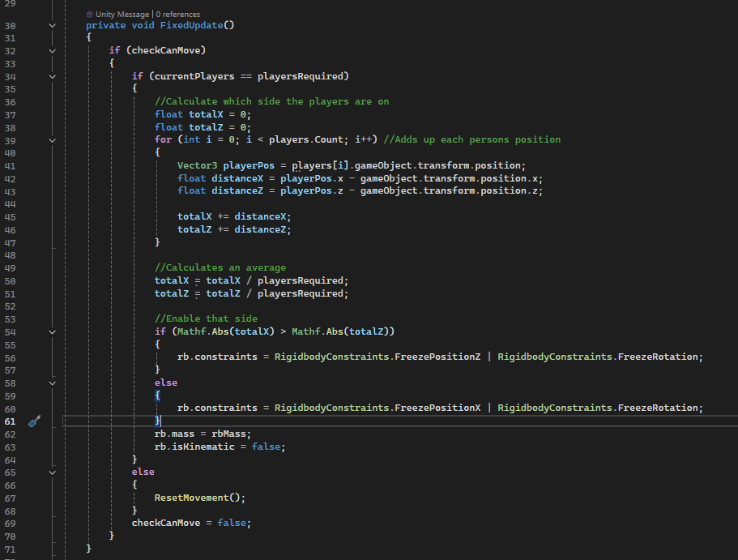This screenshot has height=560, width=738.
Task: Fold the else block containing ResetMovement
Action: pos(53,472)
